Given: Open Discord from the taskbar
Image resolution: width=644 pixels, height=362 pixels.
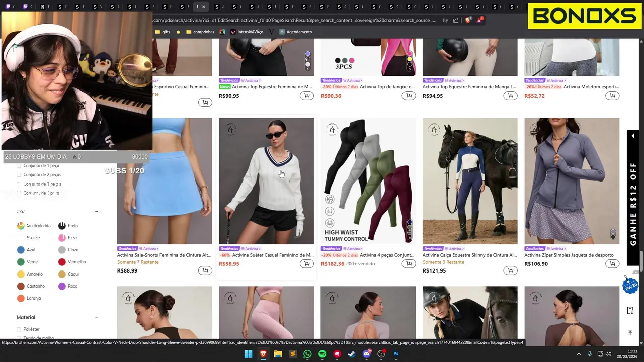Looking at the screenshot, I should point(367,354).
